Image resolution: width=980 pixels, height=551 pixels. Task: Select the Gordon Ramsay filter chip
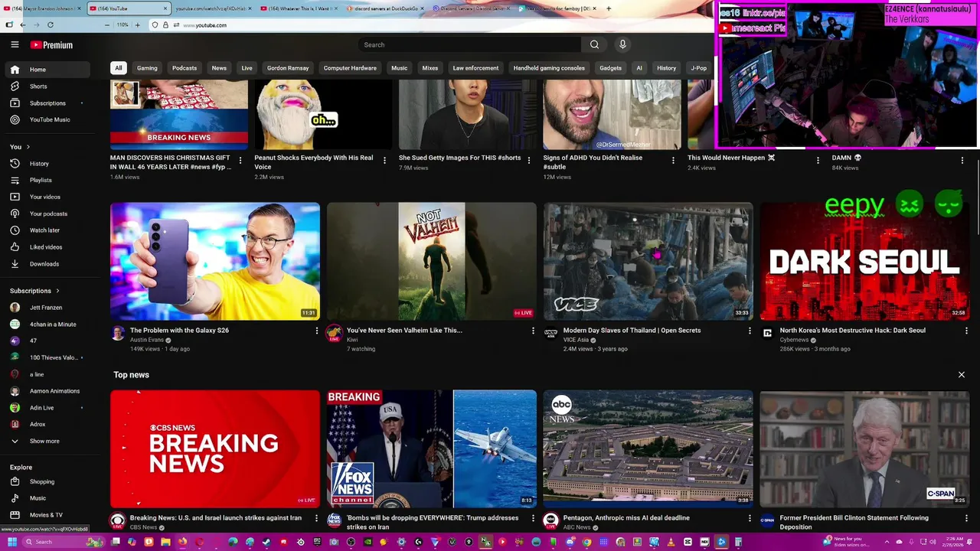pyautogui.click(x=288, y=68)
